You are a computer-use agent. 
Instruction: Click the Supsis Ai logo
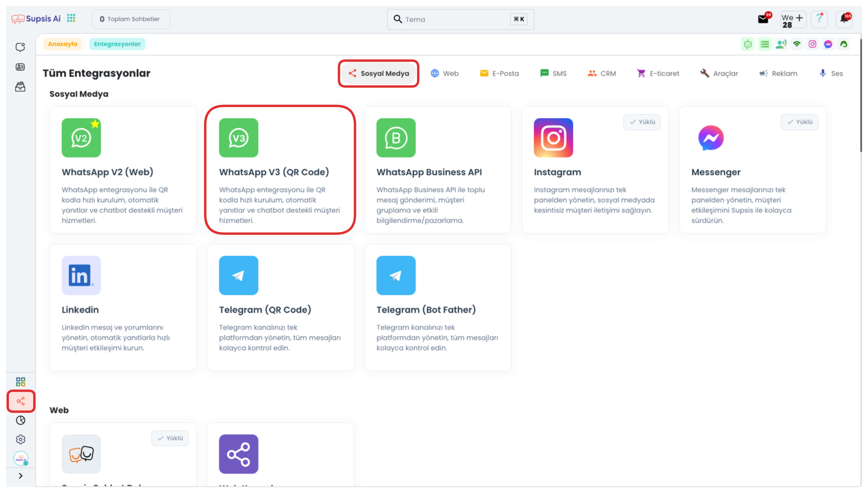pyautogui.click(x=36, y=19)
